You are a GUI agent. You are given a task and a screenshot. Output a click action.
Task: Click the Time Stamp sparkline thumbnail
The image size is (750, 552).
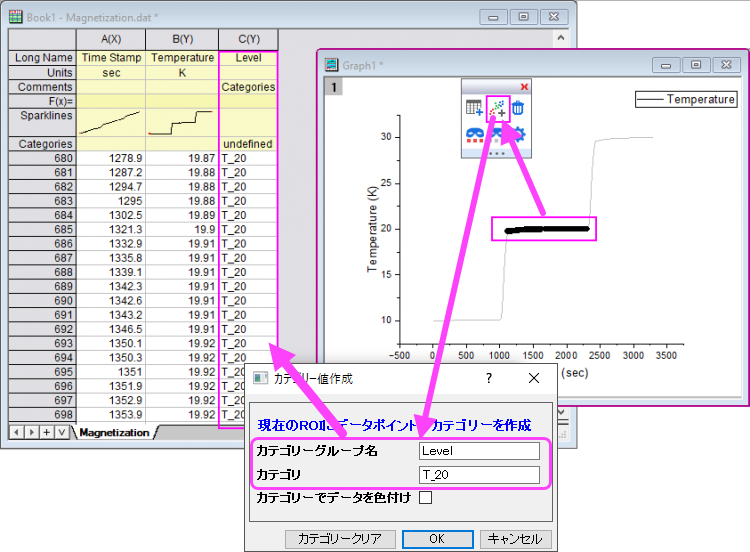click(x=111, y=122)
